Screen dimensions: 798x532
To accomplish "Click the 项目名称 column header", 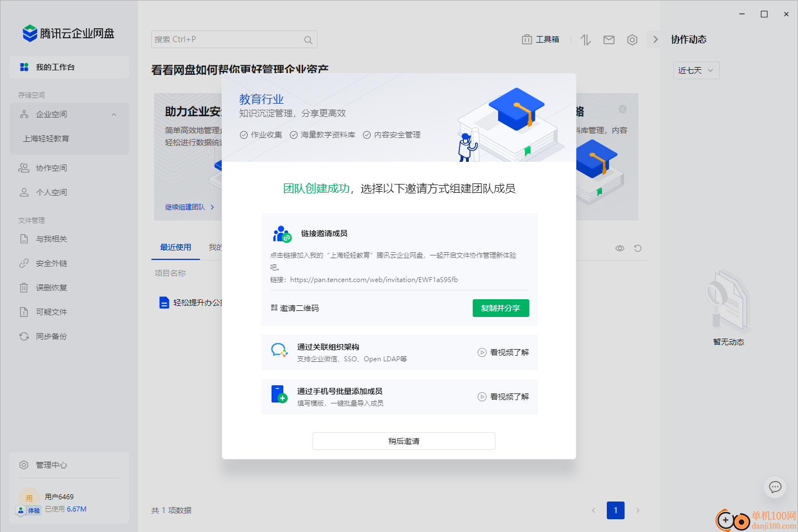I will pyautogui.click(x=170, y=273).
